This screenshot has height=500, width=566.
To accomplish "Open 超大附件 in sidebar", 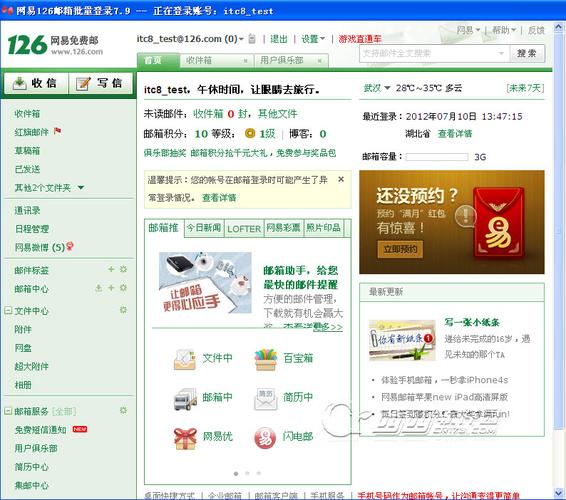I will coord(32,366).
